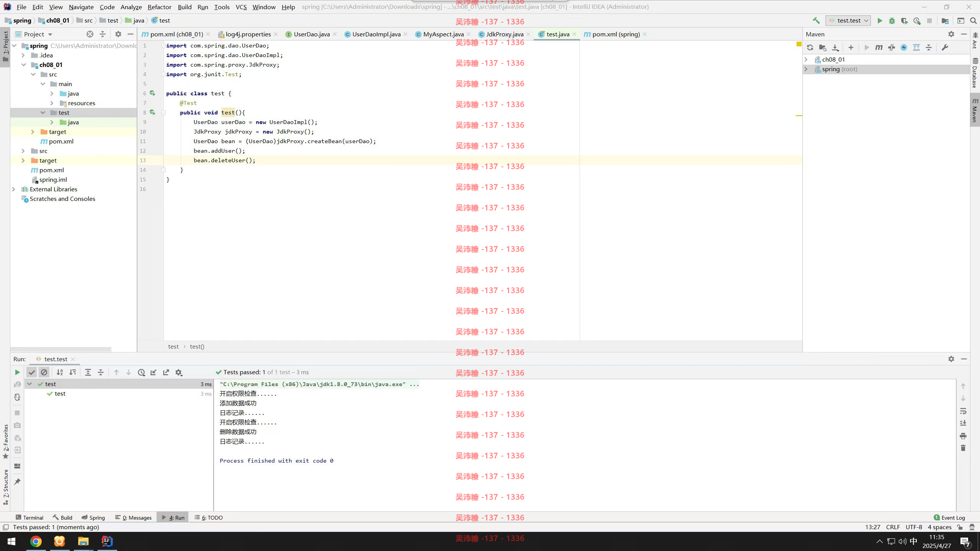Open File Explorer from the taskbar
Viewport: 980px width, 551px height.
click(x=83, y=541)
